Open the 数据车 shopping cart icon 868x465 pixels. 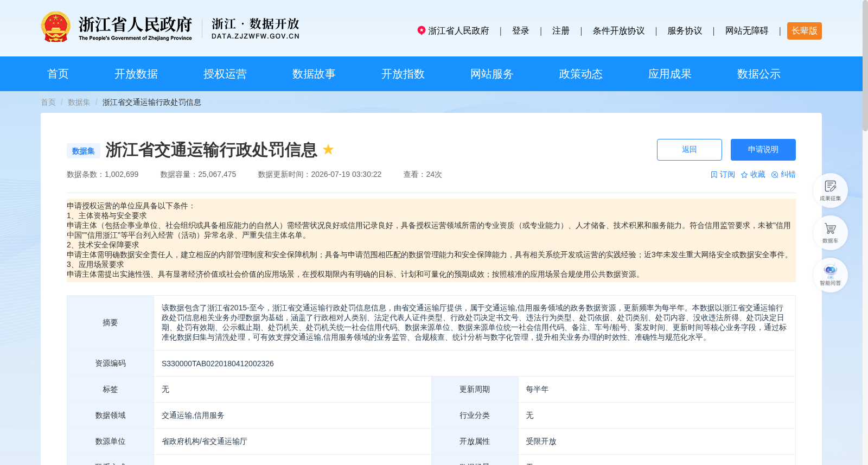[830, 233]
